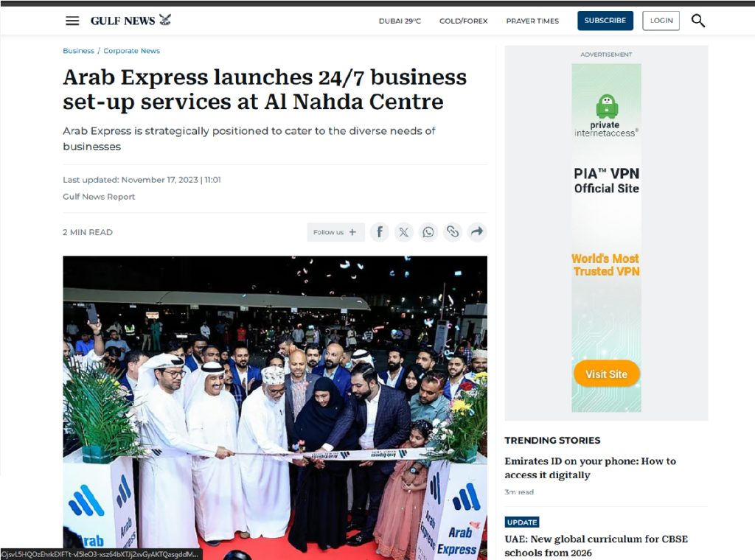Screen dimensions: 755x560
Task: Expand the Follow us plus button
Action: pyautogui.click(x=335, y=232)
